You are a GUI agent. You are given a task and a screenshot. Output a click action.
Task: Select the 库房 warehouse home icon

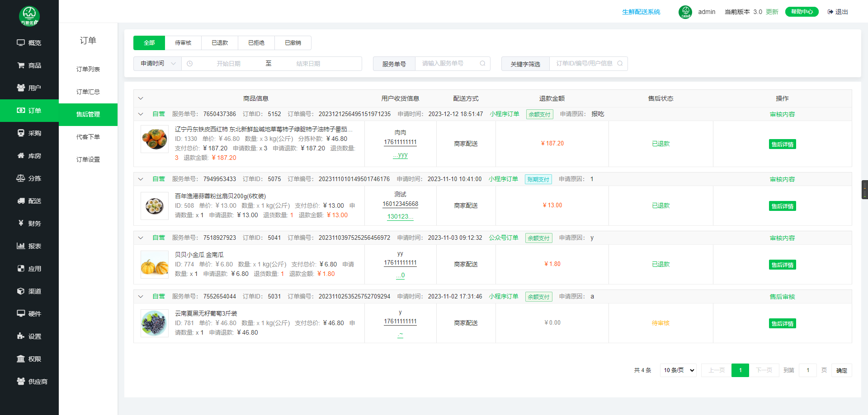coord(21,155)
